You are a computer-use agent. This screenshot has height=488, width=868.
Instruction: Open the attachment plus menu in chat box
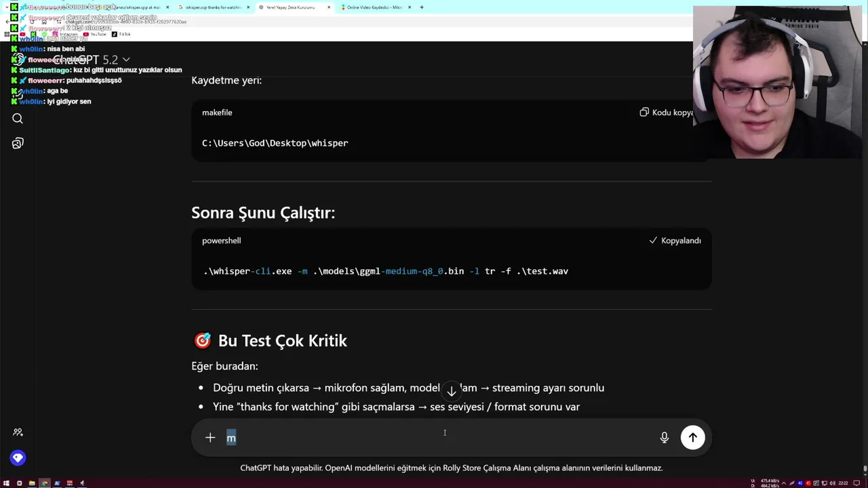(x=210, y=438)
